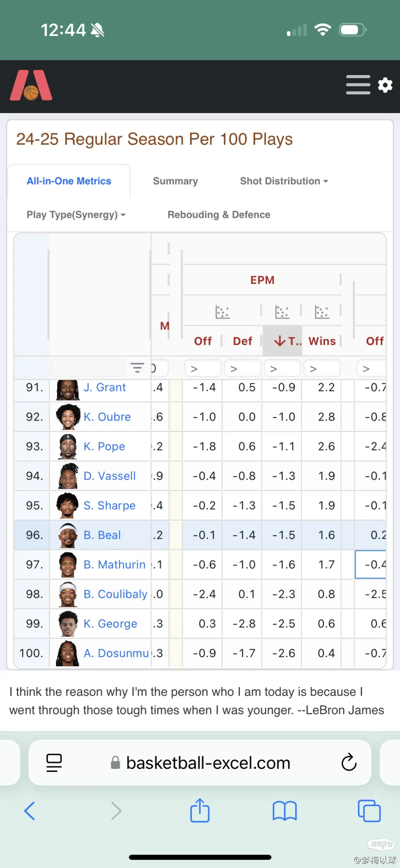
Task: Click the player name filter input
Action: [x=87, y=368]
